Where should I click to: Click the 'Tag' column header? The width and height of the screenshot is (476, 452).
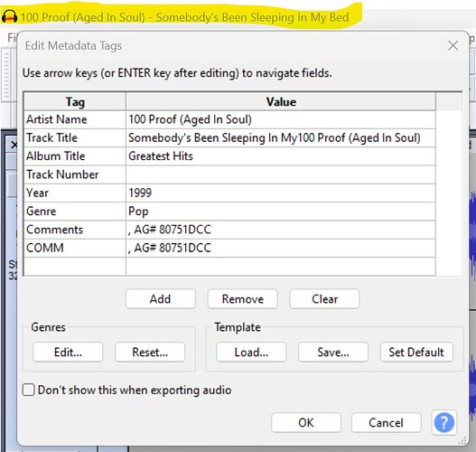coord(75,101)
